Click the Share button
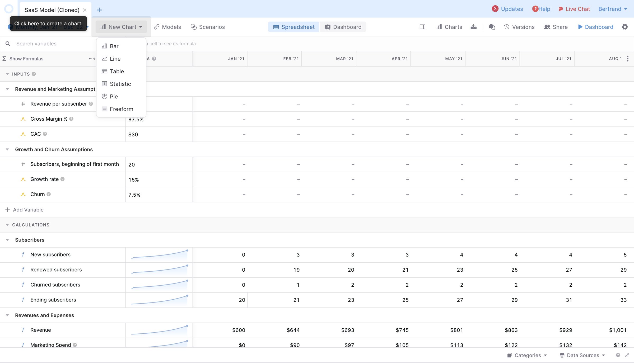The height and width of the screenshot is (364, 634). click(556, 27)
